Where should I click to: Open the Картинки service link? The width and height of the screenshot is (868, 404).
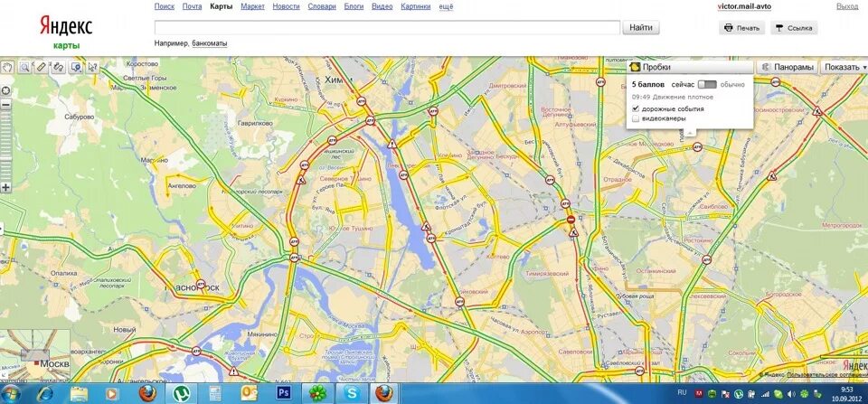click(x=415, y=6)
